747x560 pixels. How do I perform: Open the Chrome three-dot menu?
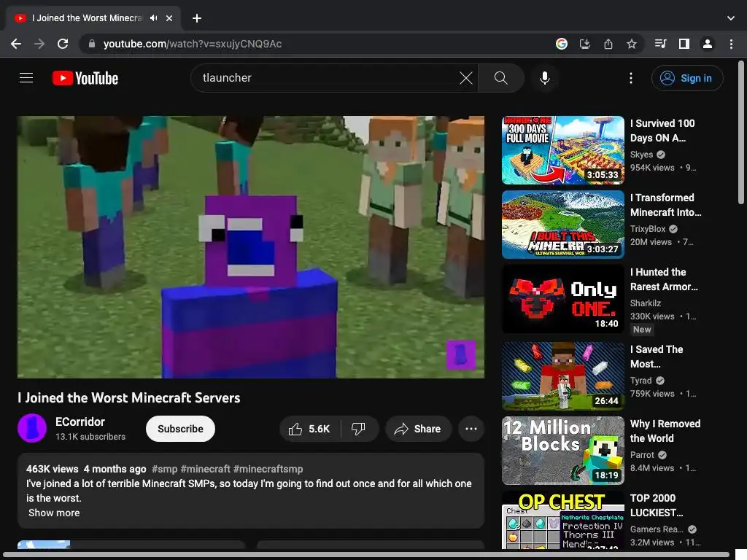pyautogui.click(x=731, y=44)
